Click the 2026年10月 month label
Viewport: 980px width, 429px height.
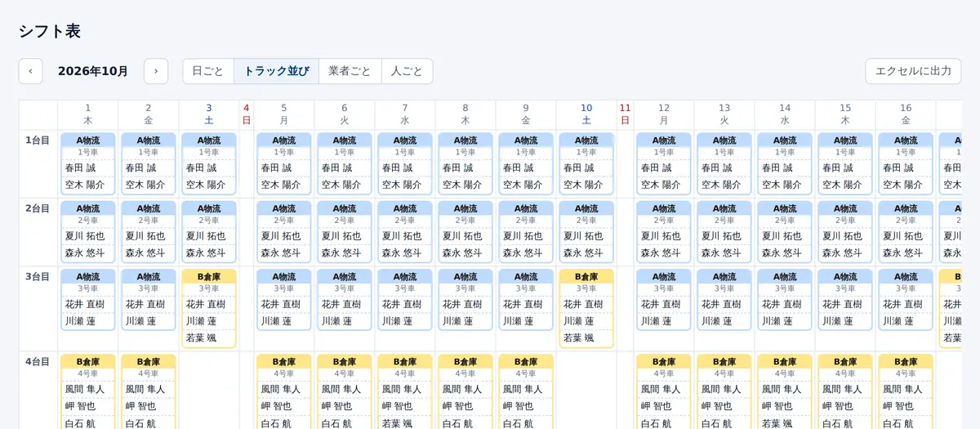click(x=93, y=71)
